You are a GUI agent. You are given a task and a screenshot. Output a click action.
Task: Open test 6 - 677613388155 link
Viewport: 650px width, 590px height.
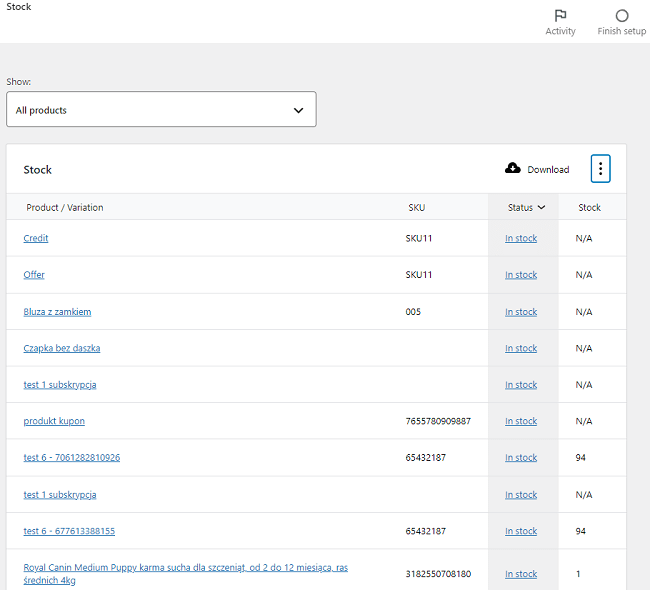(x=69, y=531)
